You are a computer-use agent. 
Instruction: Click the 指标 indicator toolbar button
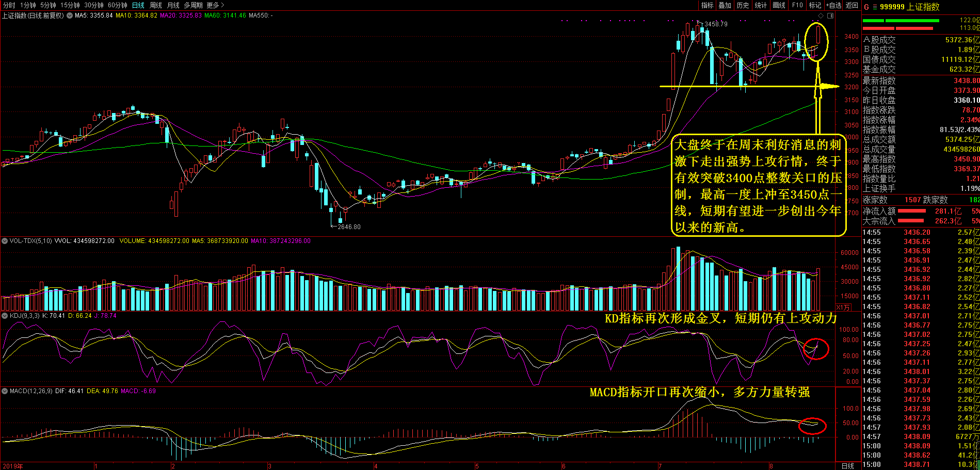pos(707,5)
